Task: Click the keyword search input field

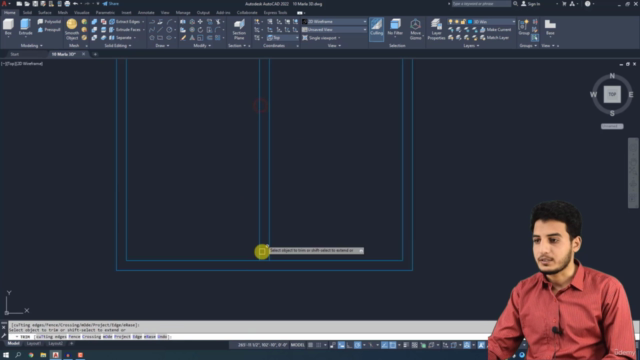Action: pos(481,4)
